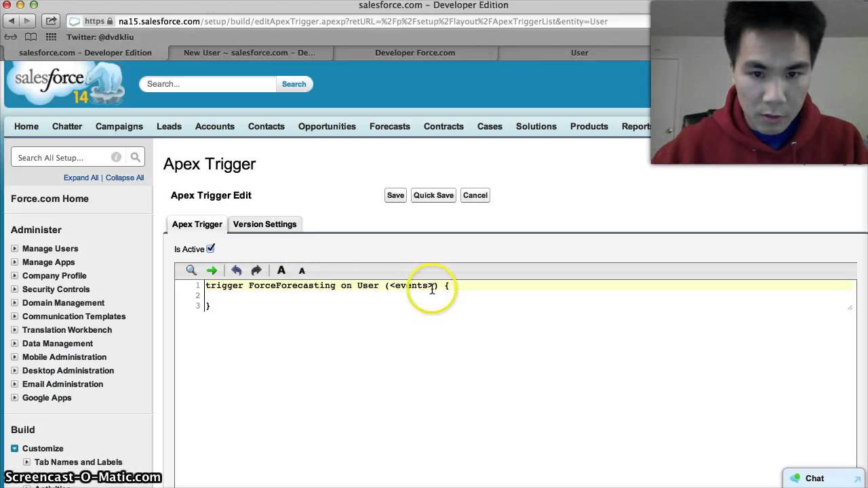Open the Cases navigation tab
Image resolution: width=868 pixels, height=488 pixels.
coord(490,127)
